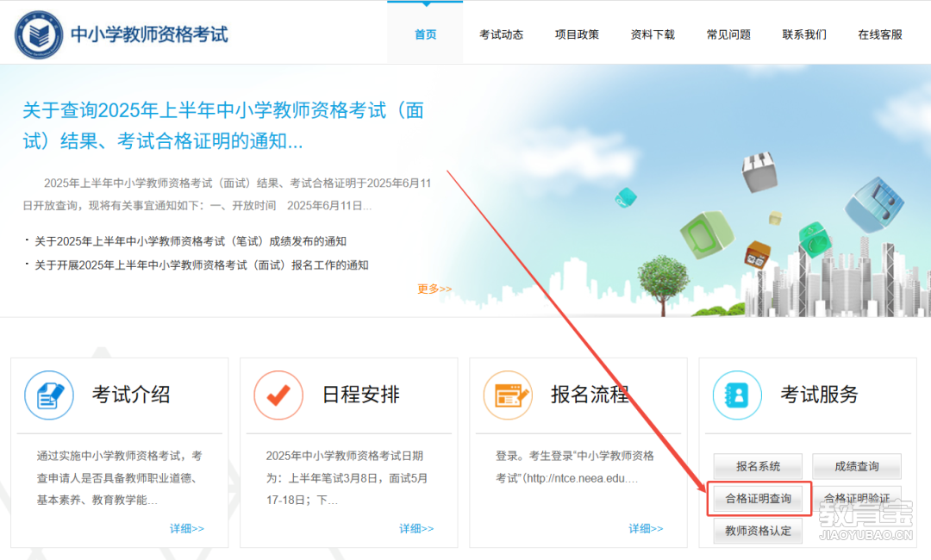
Task: Open 在线客服 from the top menu
Action: pos(880,34)
